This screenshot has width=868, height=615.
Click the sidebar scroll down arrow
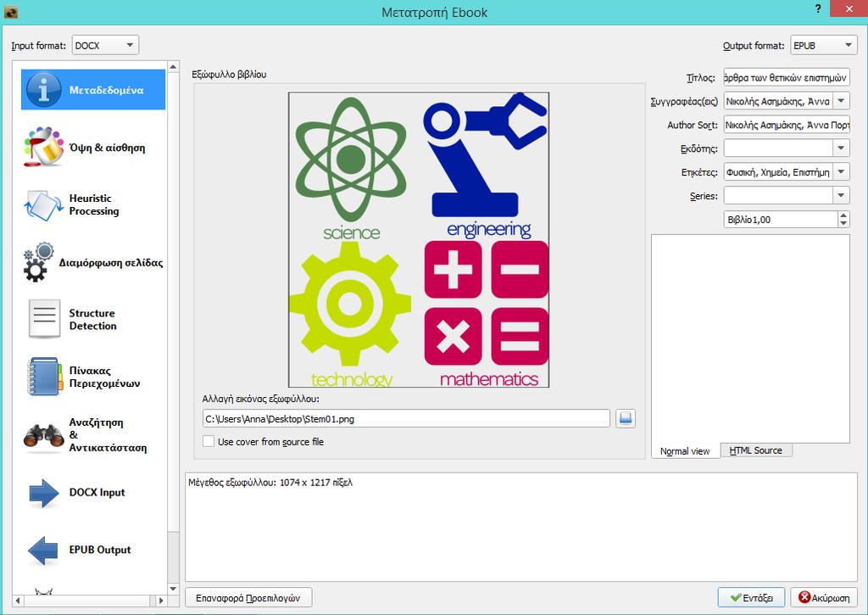pos(173,589)
